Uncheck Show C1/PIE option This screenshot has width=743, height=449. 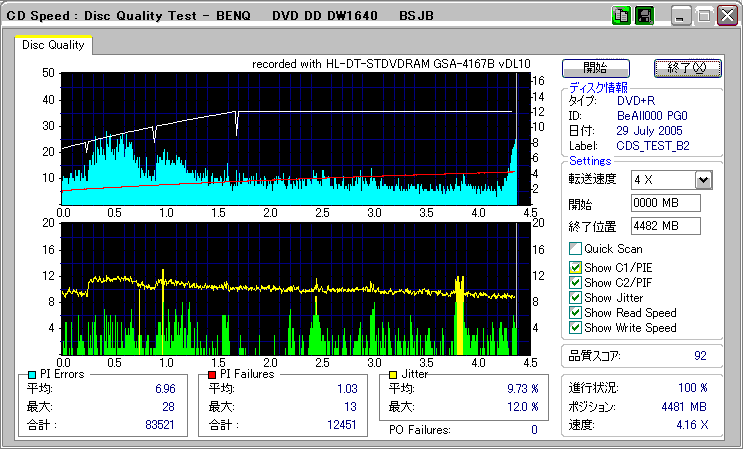click(x=575, y=268)
